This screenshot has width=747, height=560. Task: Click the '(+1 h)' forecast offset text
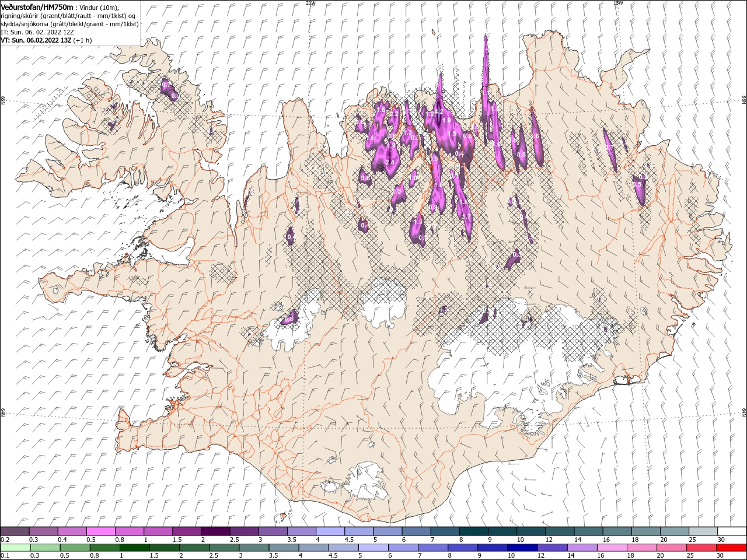pos(82,40)
